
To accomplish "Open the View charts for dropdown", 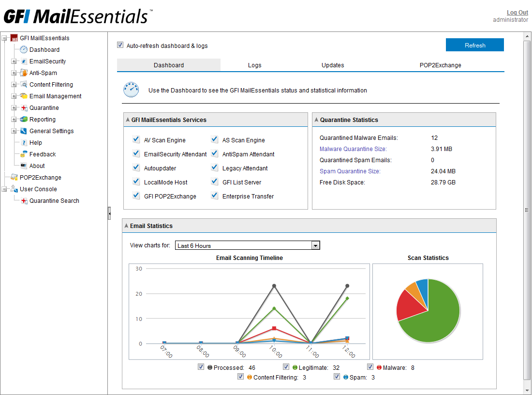I will [x=315, y=245].
